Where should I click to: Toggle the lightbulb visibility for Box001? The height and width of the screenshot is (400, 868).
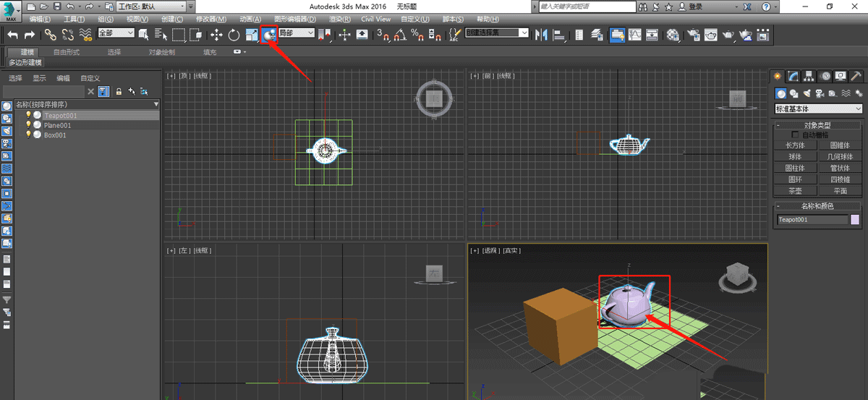(29, 135)
